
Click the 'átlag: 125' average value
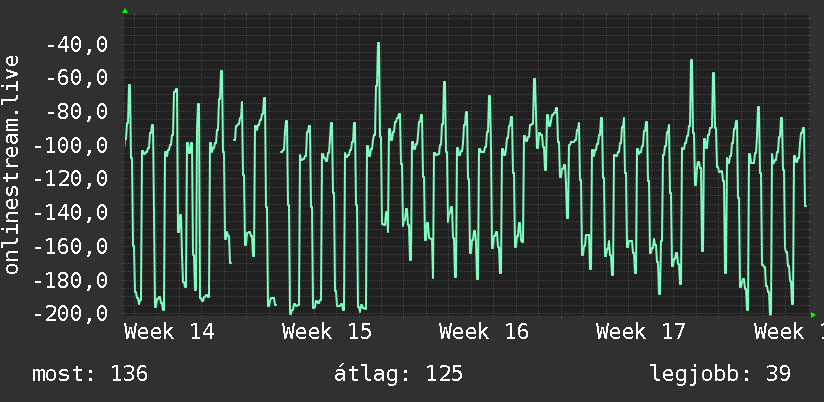pyautogui.click(x=398, y=374)
